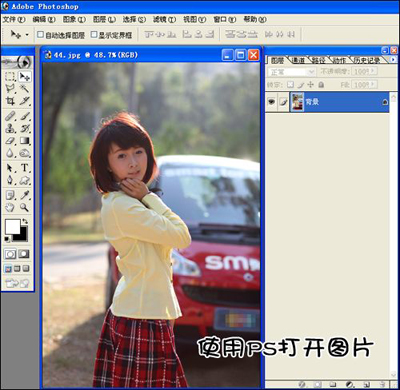Expand the opacity 100% arrow
Viewport: 400px width, 390px height.
[x=373, y=71]
